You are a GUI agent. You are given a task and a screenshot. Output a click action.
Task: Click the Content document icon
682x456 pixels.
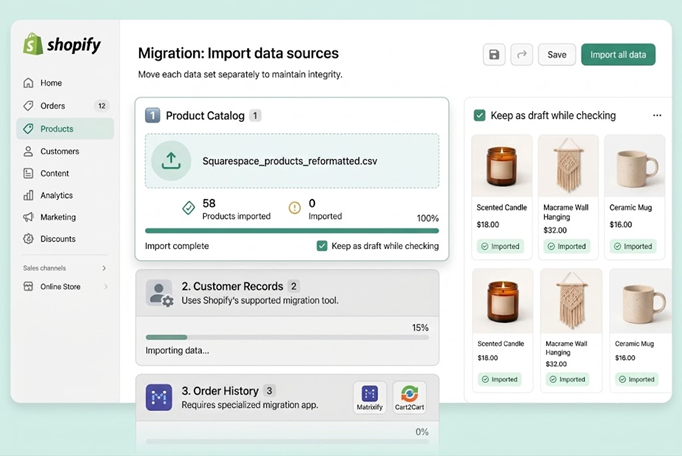point(28,173)
